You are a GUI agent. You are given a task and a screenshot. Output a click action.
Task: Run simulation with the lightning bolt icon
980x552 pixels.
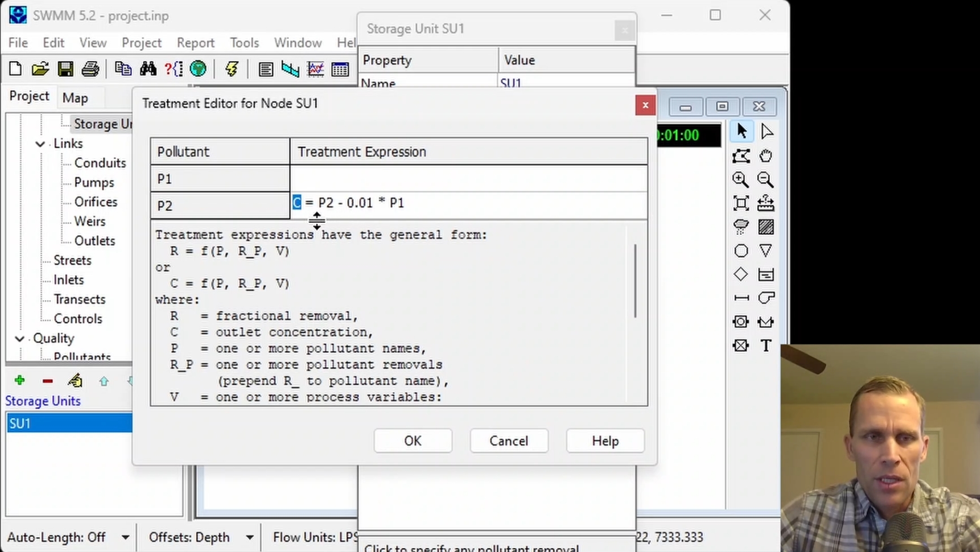(x=232, y=69)
